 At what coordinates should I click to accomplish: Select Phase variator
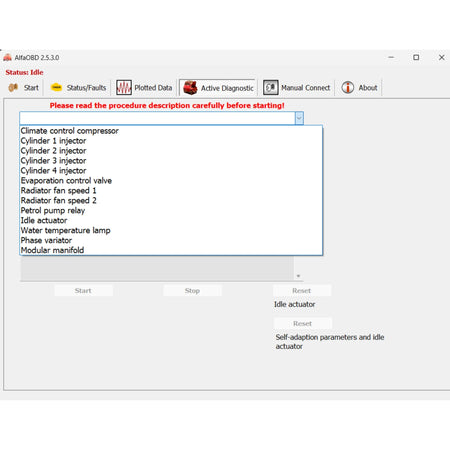pos(171,240)
